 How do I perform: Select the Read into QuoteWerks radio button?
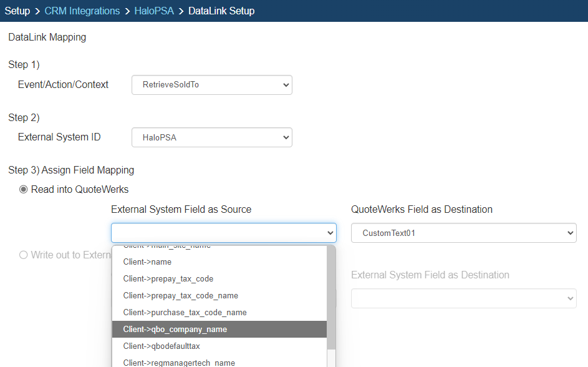click(24, 190)
